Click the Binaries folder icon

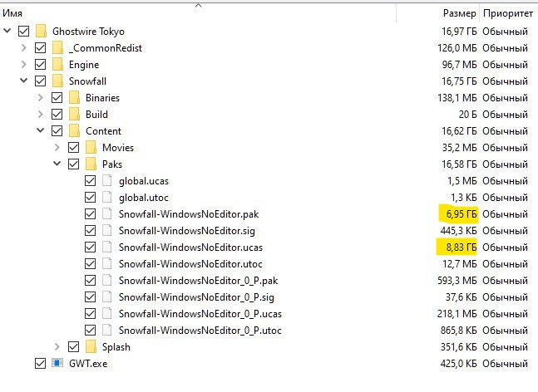74,97
